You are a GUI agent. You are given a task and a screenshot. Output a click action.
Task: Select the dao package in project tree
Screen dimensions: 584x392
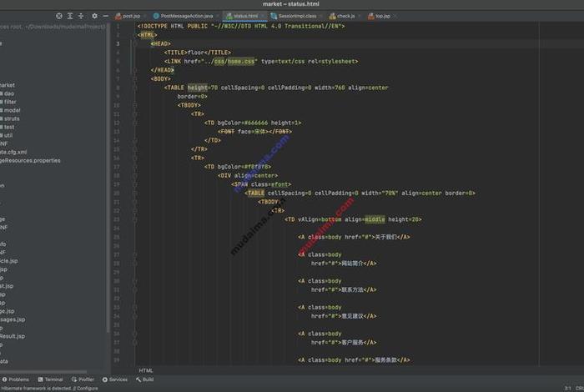click(x=8, y=93)
